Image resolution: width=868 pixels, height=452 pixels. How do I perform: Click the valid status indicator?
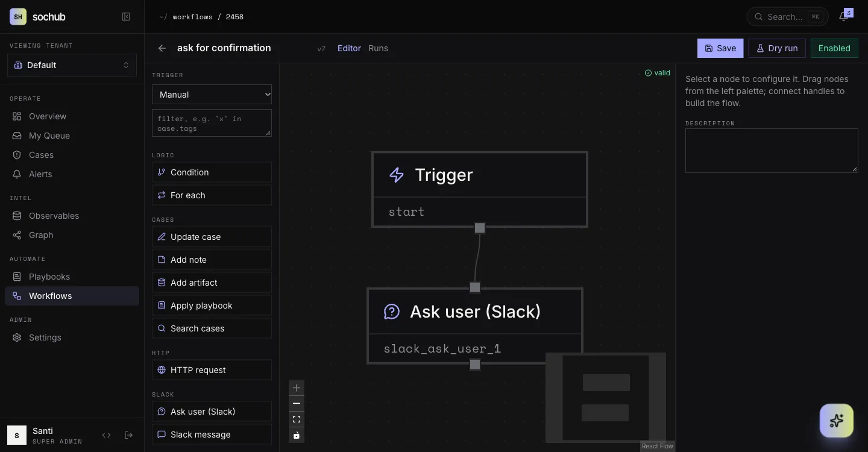pyautogui.click(x=657, y=73)
